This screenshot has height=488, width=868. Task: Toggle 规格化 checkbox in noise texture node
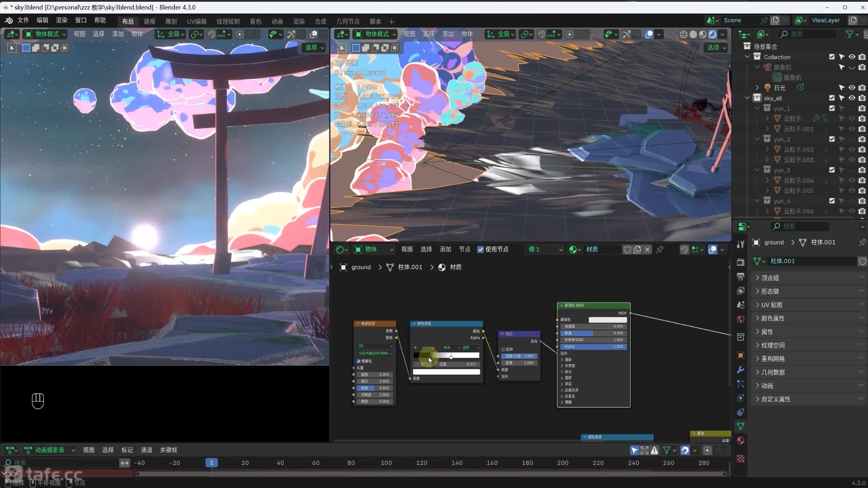click(359, 361)
